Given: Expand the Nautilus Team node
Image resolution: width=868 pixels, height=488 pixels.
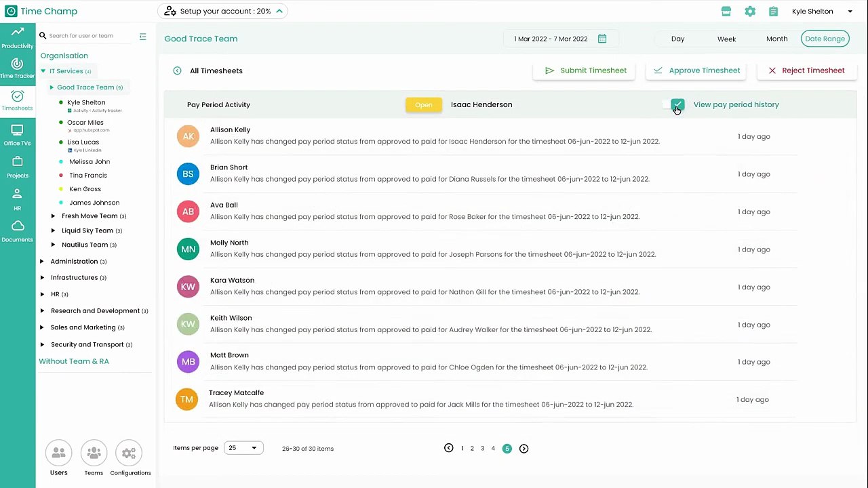Looking at the screenshot, I should (54, 245).
